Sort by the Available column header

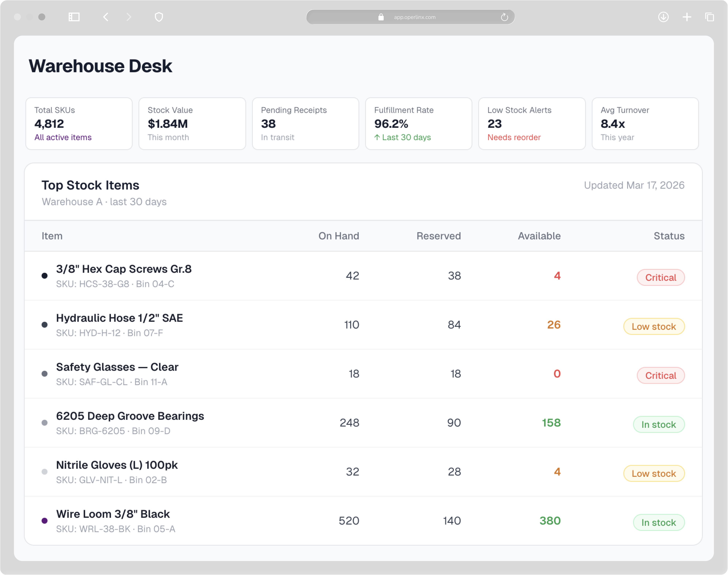point(539,236)
